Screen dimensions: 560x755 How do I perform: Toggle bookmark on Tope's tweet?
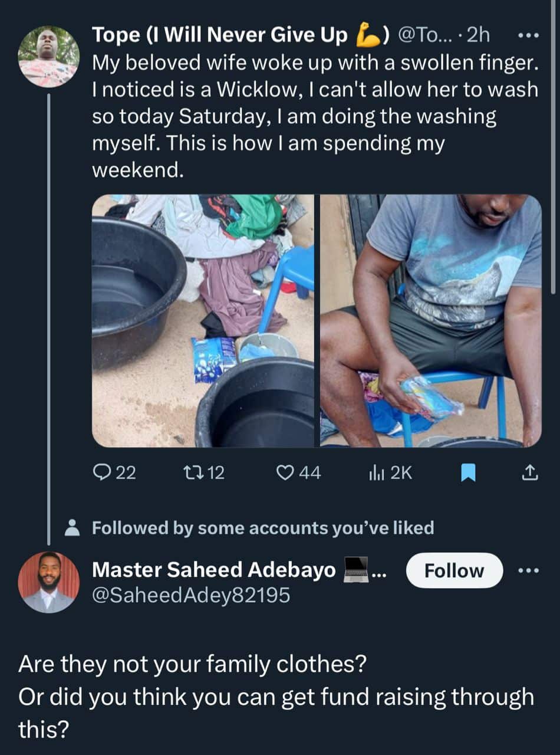pyautogui.click(x=467, y=473)
